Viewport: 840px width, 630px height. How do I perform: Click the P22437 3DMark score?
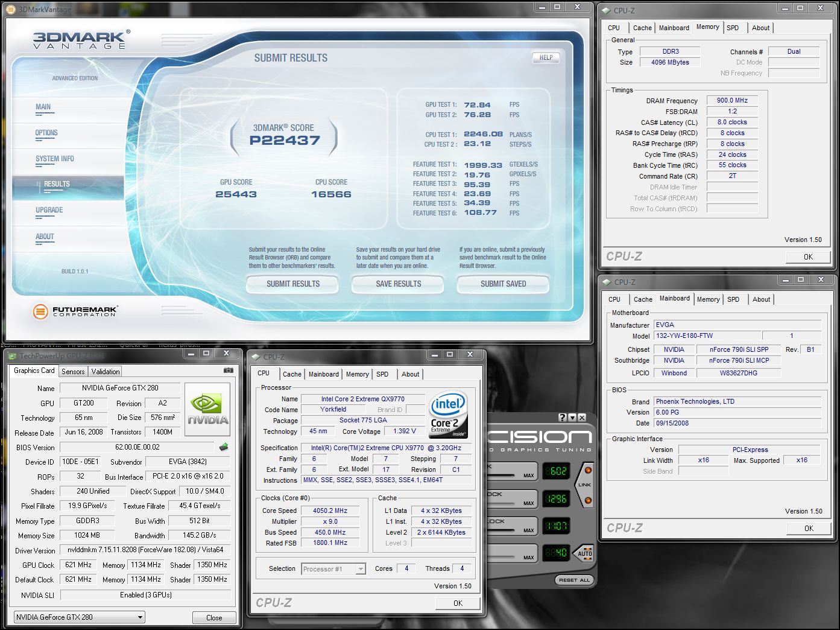coord(285,141)
